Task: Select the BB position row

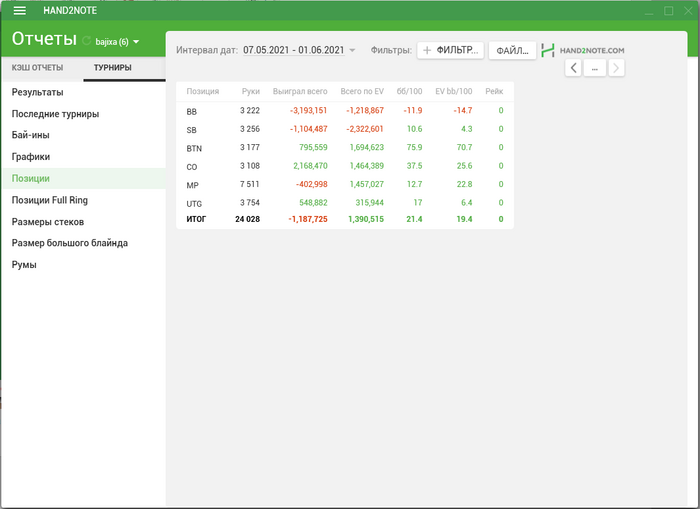Action: point(345,111)
